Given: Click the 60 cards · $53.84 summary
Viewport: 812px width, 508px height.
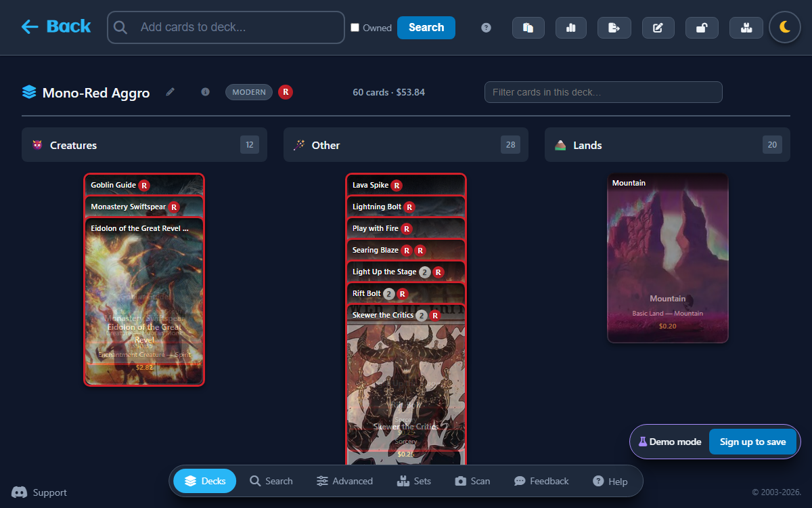Looking at the screenshot, I should tap(389, 92).
